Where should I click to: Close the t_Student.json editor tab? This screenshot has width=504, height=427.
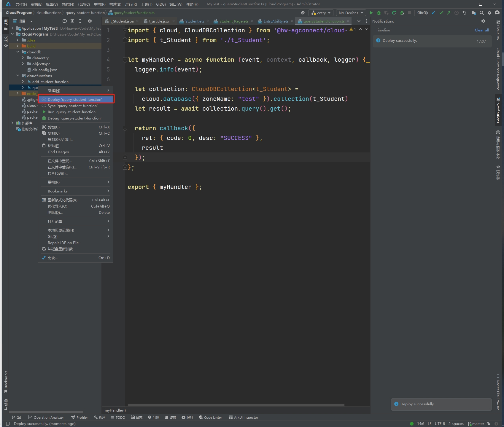(137, 21)
